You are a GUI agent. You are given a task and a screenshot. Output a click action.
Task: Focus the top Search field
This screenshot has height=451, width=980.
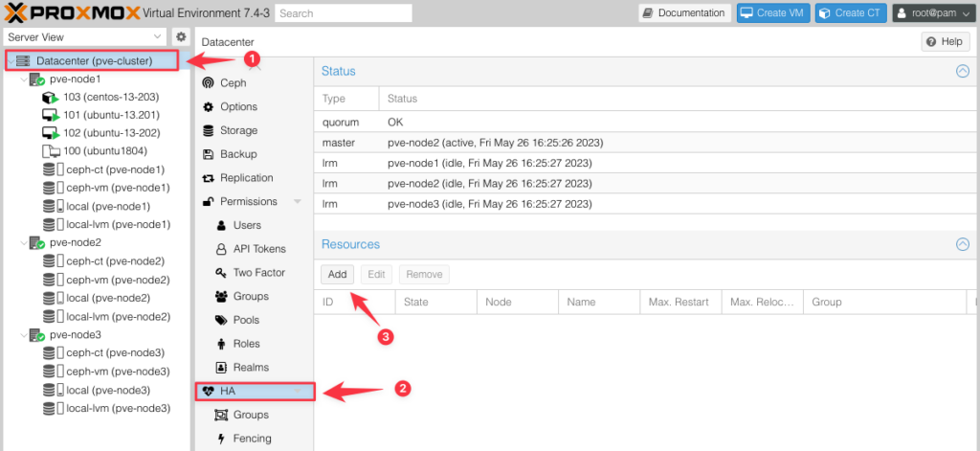(x=344, y=13)
